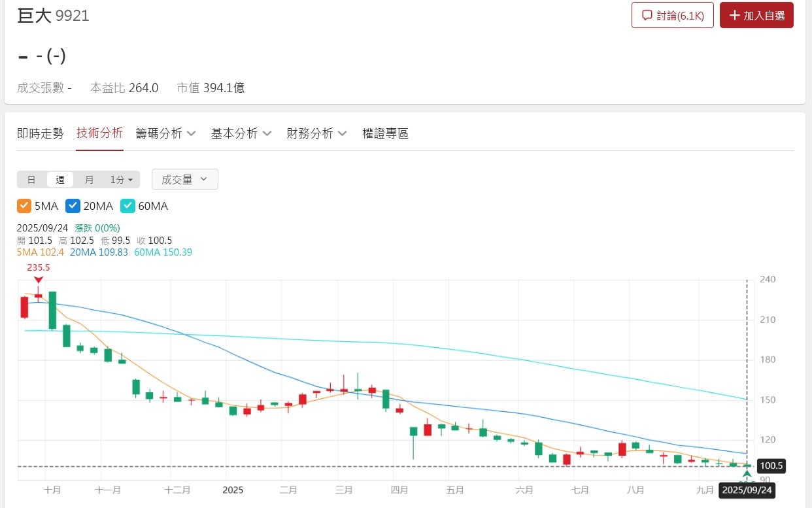
Task: Toggle the 20MA blue checkbox
Action: coord(73,206)
